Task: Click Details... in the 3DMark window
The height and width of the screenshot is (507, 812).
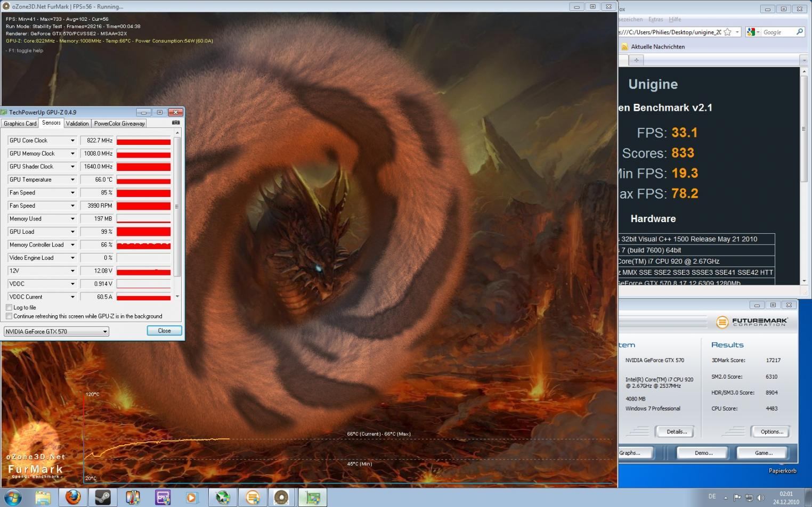Action: 677,432
